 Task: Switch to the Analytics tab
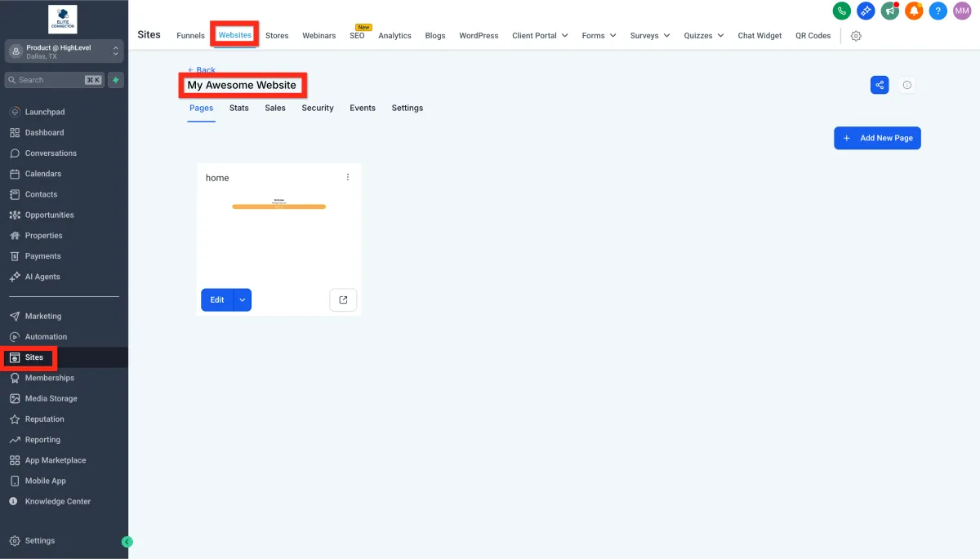pyautogui.click(x=394, y=36)
